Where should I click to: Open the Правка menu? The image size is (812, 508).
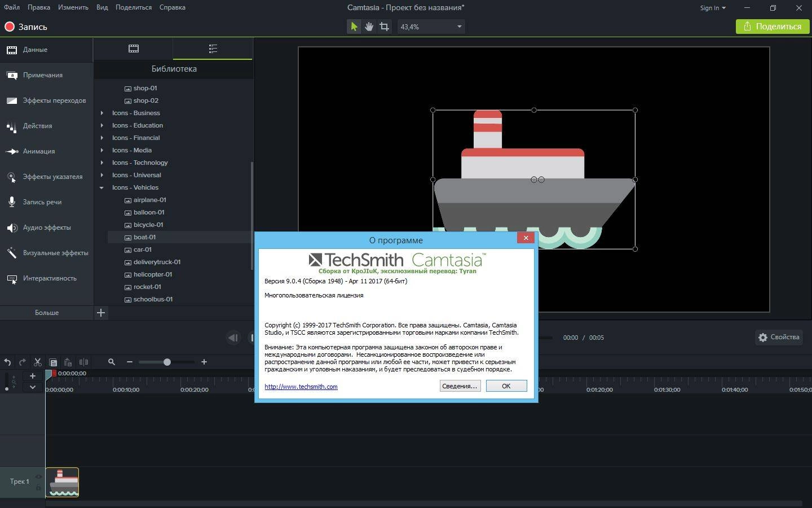tap(39, 7)
